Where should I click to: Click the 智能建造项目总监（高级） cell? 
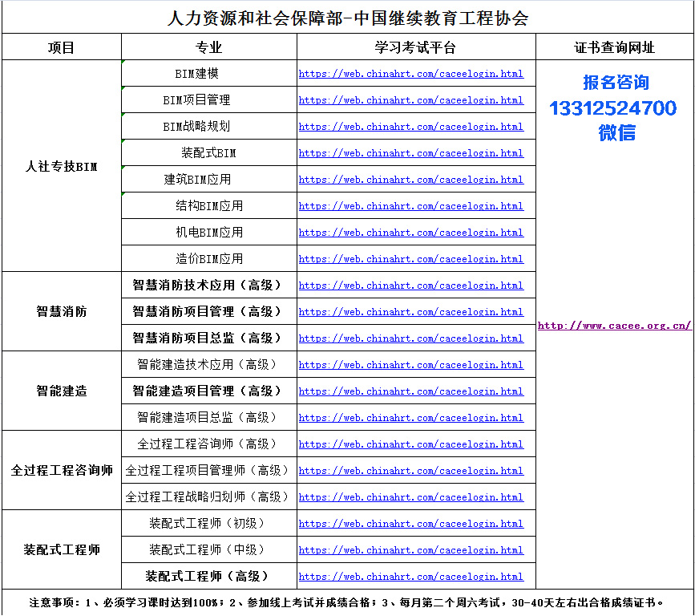(x=208, y=417)
